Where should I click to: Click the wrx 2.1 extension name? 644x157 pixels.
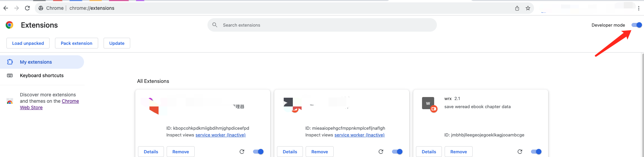tap(452, 99)
